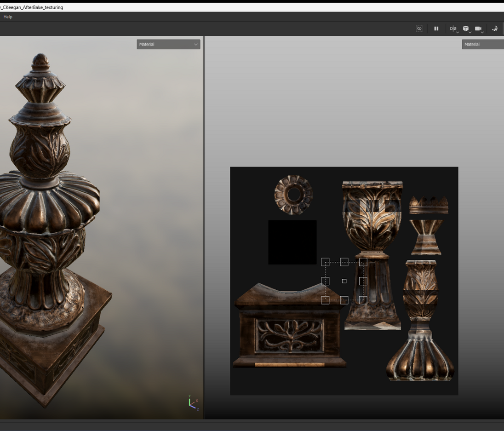Click the top-right transform handle
This screenshot has height=431, width=504.
coord(363,262)
